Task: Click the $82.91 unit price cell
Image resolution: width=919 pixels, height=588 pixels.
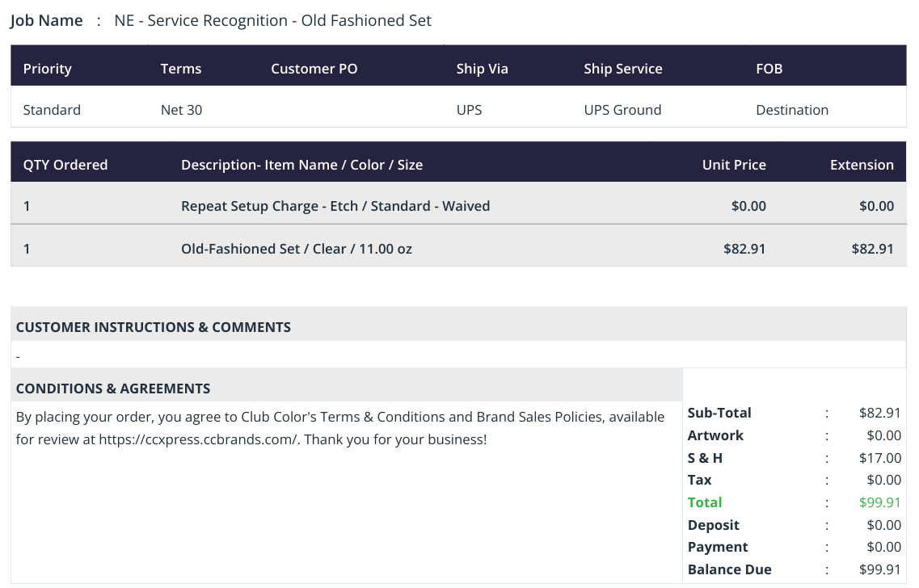Action: [744, 248]
